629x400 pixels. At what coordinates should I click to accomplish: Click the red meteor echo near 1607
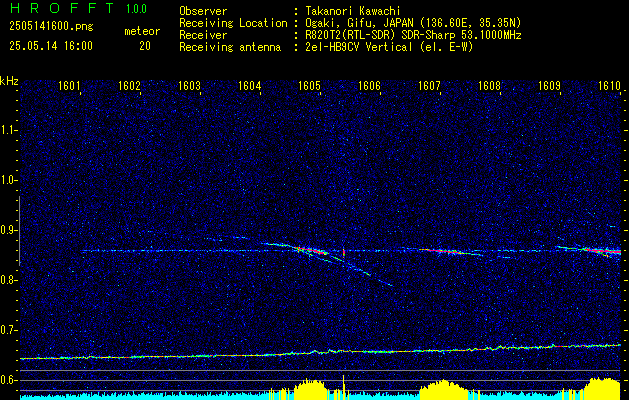coord(443,251)
